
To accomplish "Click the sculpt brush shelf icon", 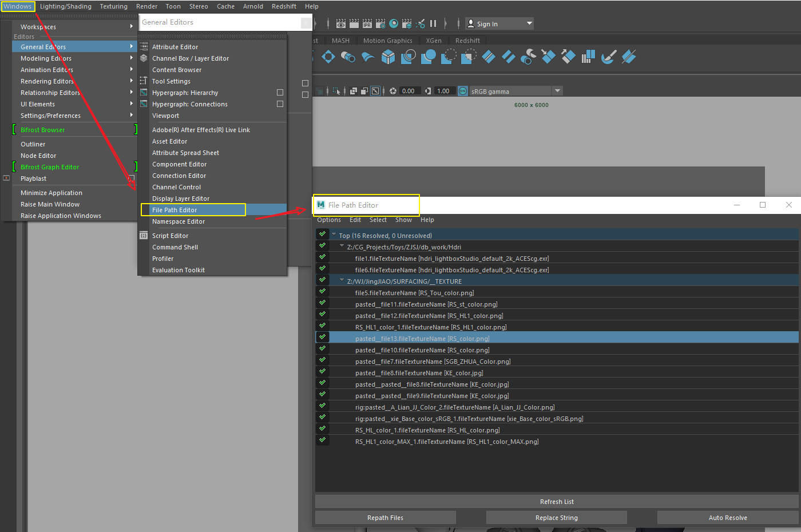I will point(609,57).
